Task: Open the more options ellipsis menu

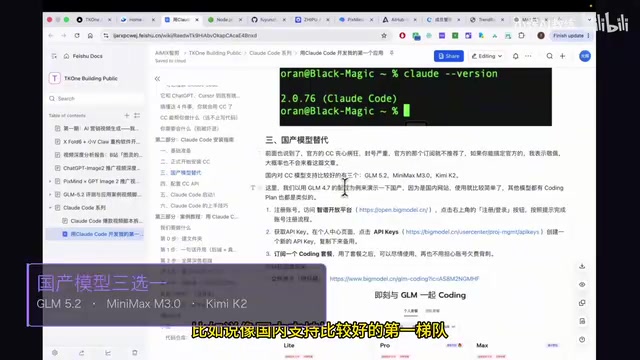Action: click(528, 56)
